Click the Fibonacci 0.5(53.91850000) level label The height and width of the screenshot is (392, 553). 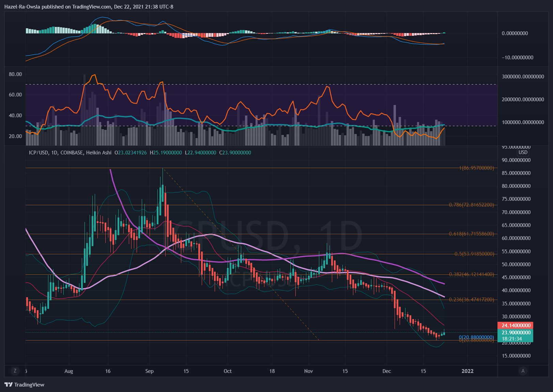(474, 254)
